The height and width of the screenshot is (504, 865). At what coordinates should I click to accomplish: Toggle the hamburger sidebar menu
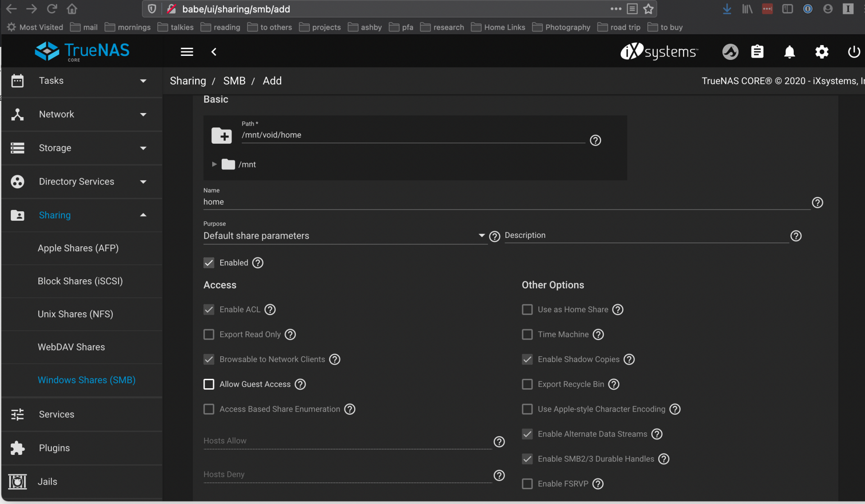point(187,52)
